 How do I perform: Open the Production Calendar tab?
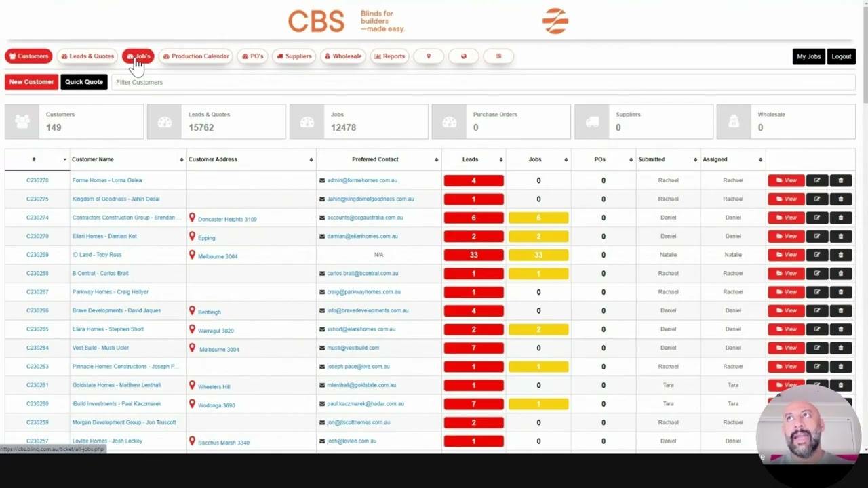pyautogui.click(x=196, y=56)
